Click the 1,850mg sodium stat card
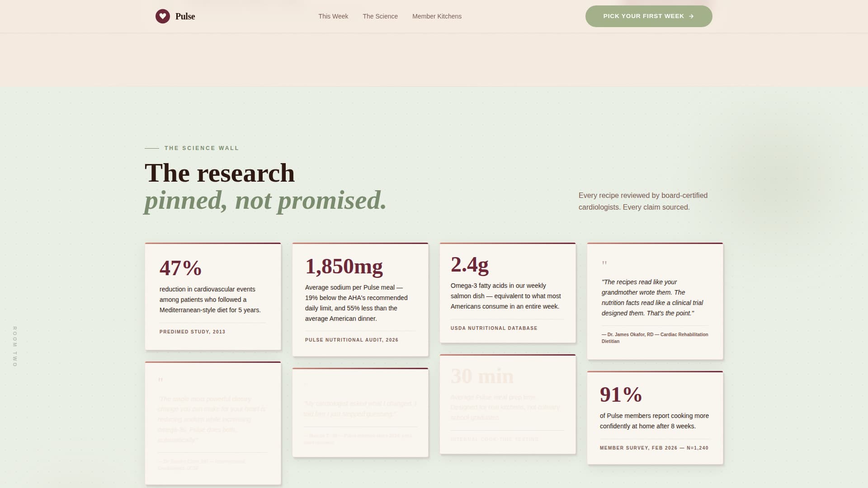868x488 pixels. [x=360, y=300]
